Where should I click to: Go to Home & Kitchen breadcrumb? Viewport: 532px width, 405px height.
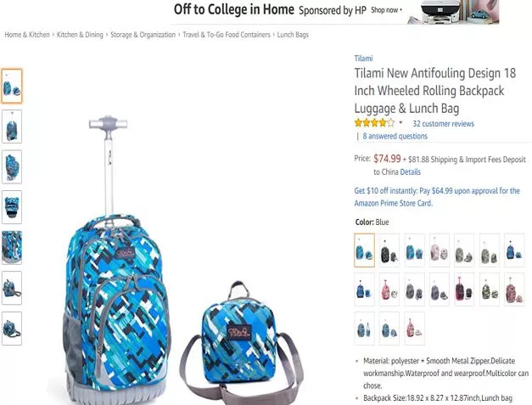tap(27, 35)
